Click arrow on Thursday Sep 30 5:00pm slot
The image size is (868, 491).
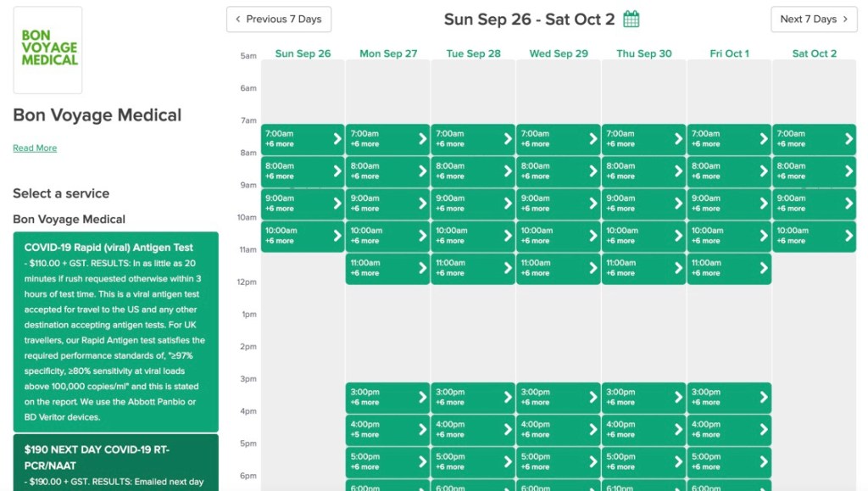[678, 461]
